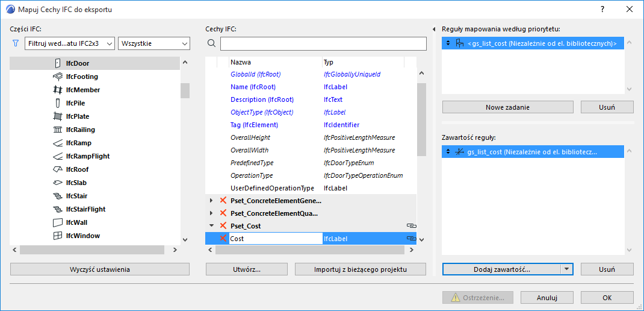
Task: Click the Cost name edit field
Action: click(x=276, y=239)
